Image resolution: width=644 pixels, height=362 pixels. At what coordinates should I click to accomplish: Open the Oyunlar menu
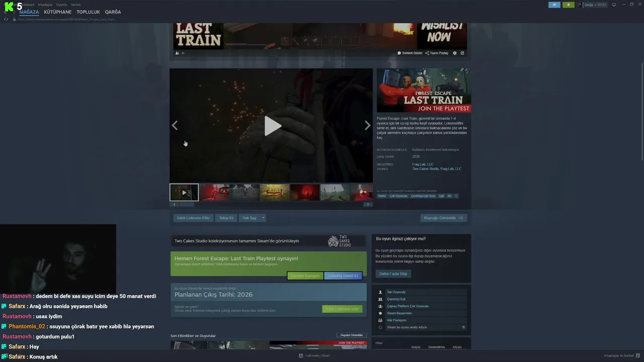click(x=61, y=5)
